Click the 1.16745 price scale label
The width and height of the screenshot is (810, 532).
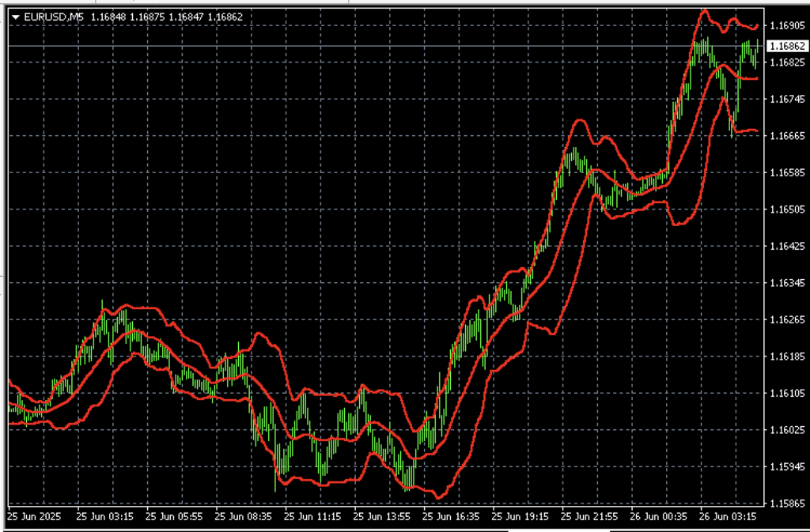point(786,99)
